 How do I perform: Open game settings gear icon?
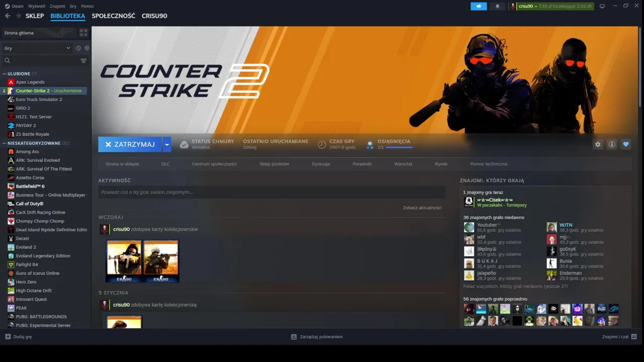coord(598,144)
